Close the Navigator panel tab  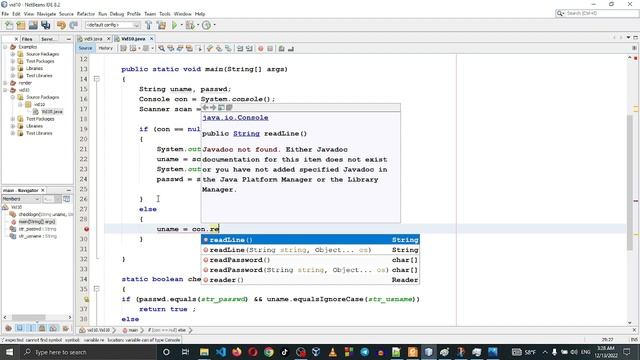43,190
